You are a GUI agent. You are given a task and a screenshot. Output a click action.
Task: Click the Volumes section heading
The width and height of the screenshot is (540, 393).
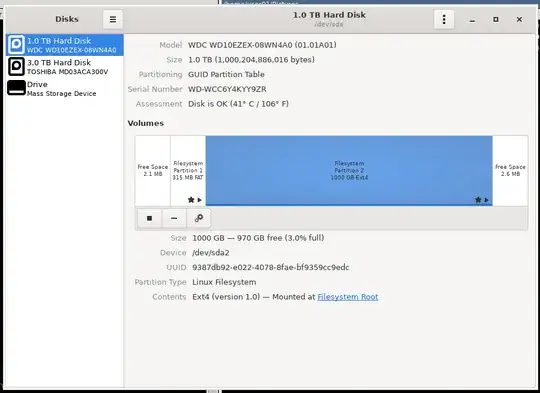tap(146, 123)
